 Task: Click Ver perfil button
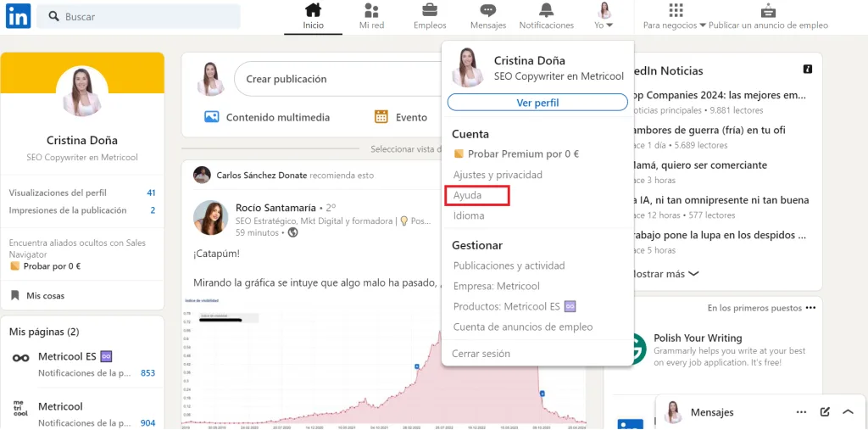click(537, 103)
